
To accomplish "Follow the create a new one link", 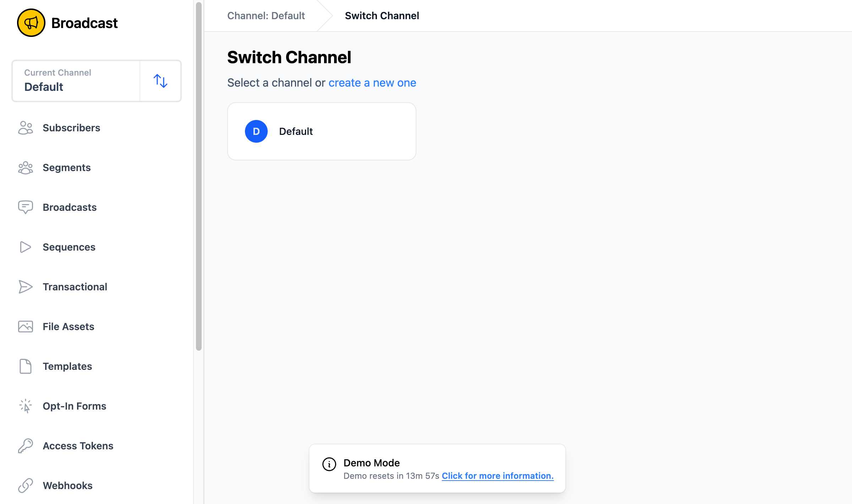I will [372, 83].
